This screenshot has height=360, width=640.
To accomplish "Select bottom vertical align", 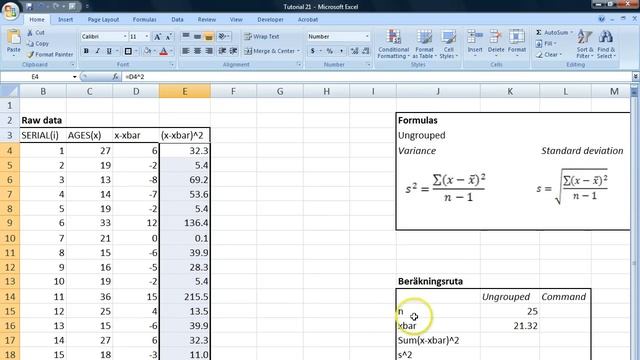I will tap(209, 37).
